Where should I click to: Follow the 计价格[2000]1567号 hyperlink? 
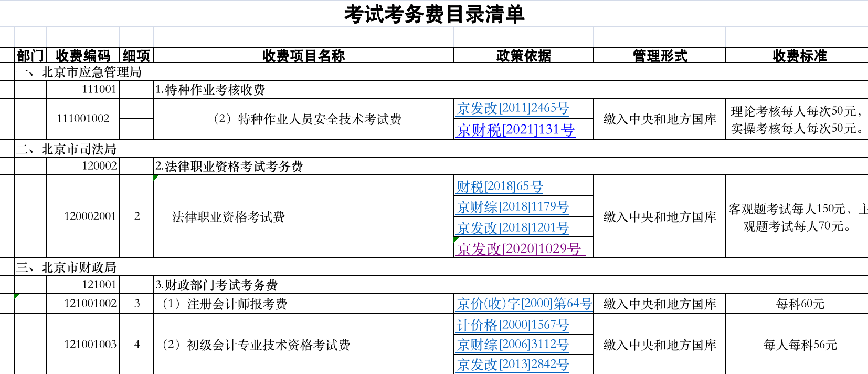(513, 325)
